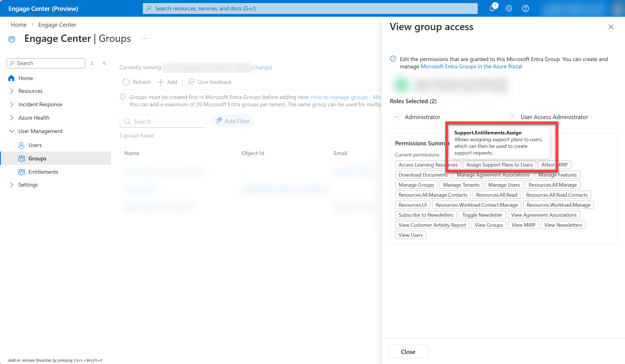
Task: Click the Email column header
Action: point(340,153)
